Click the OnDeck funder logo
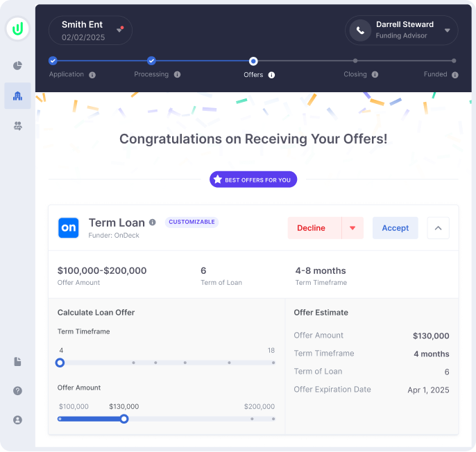Viewport: 476px width, 452px height. coord(68,227)
